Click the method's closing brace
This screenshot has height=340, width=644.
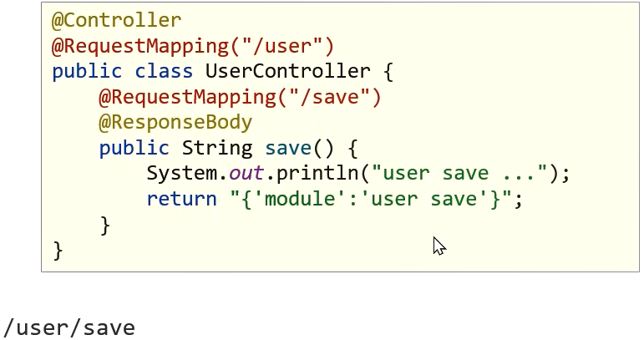tap(105, 225)
